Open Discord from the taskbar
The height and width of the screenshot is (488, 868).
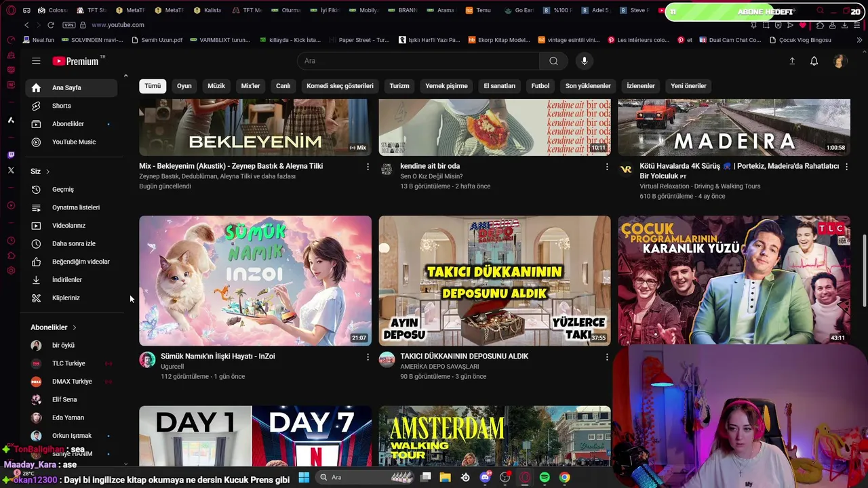(x=485, y=477)
